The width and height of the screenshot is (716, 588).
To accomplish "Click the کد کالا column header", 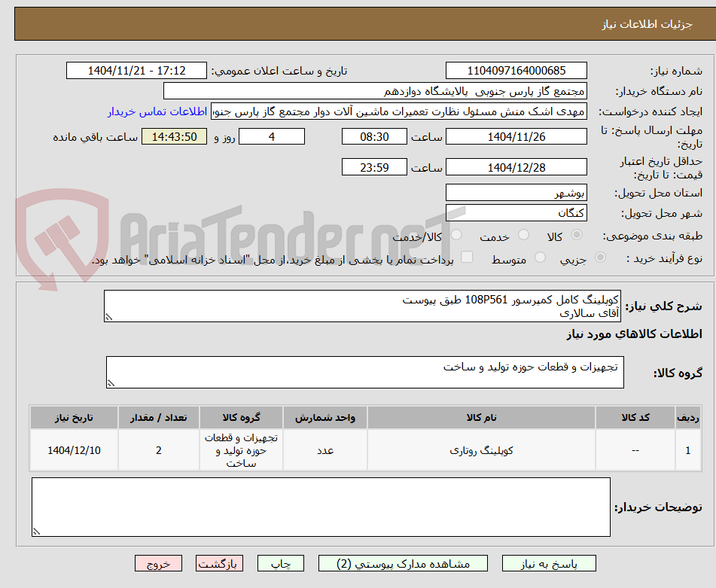I will click(635, 418).
